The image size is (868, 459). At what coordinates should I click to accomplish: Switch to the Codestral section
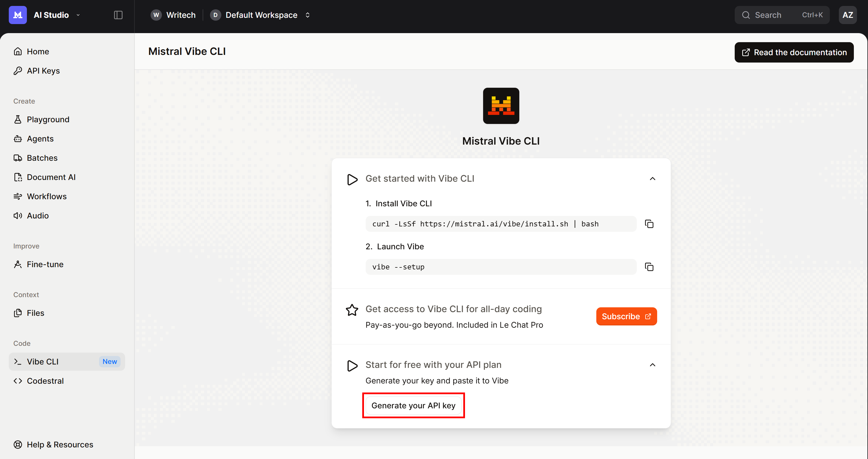pyautogui.click(x=45, y=381)
